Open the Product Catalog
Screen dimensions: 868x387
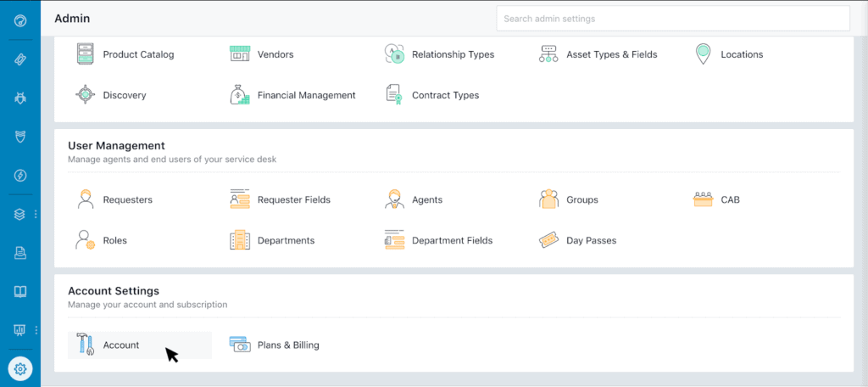point(137,55)
